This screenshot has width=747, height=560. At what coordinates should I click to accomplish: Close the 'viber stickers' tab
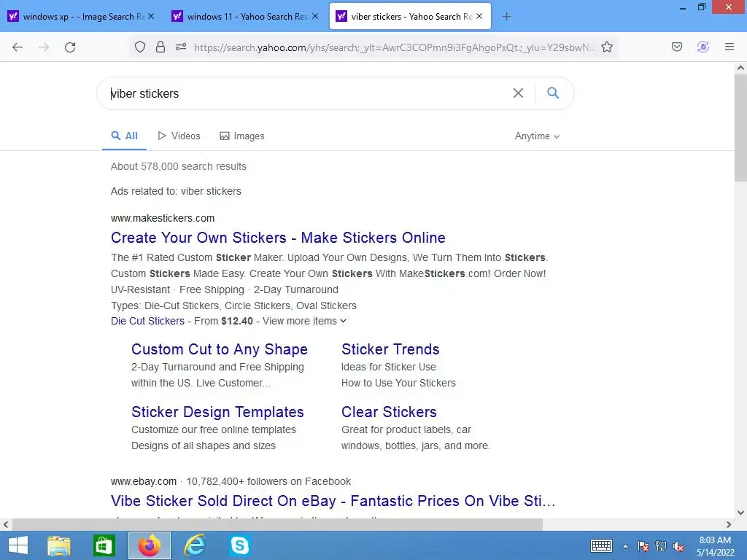(x=479, y=16)
